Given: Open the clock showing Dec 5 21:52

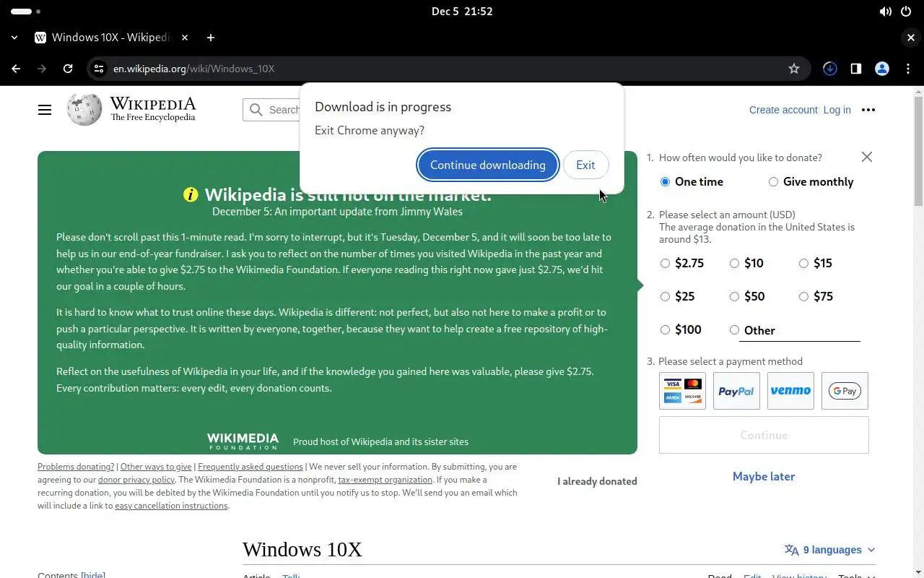Looking at the screenshot, I should click(x=462, y=12).
